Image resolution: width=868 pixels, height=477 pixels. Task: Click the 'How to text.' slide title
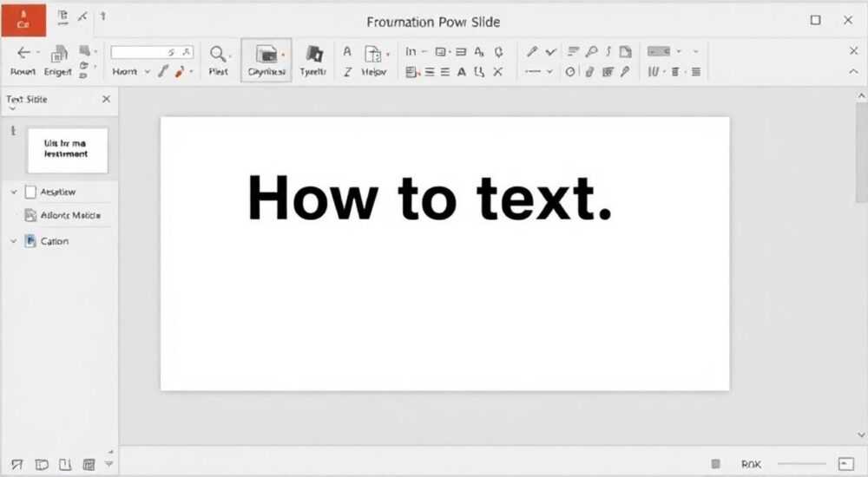430,198
